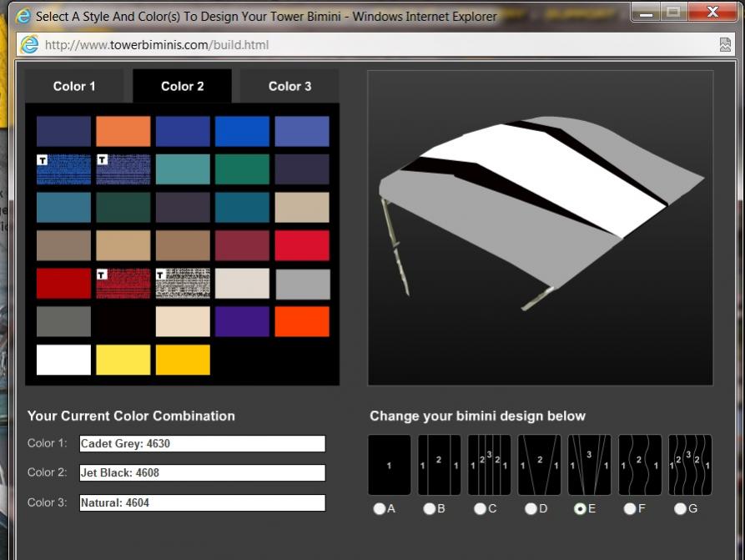Choose the bright yellow color swatch

pyautogui.click(x=123, y=360)
